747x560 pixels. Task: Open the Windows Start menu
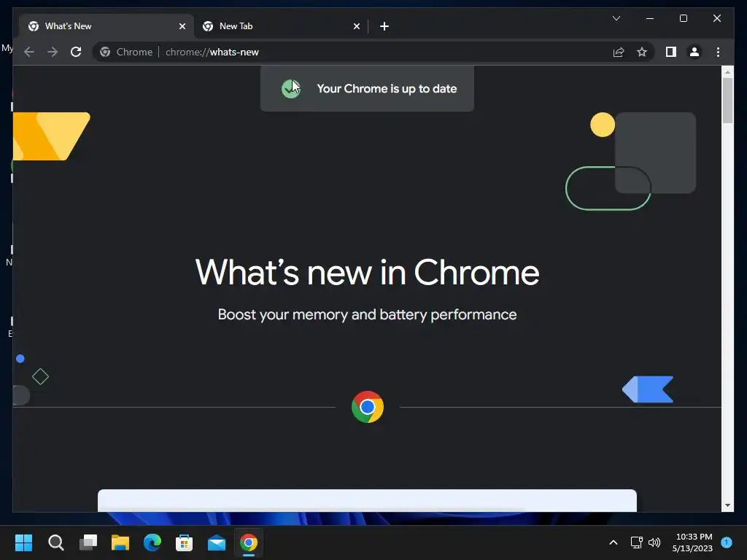[23, 542]
